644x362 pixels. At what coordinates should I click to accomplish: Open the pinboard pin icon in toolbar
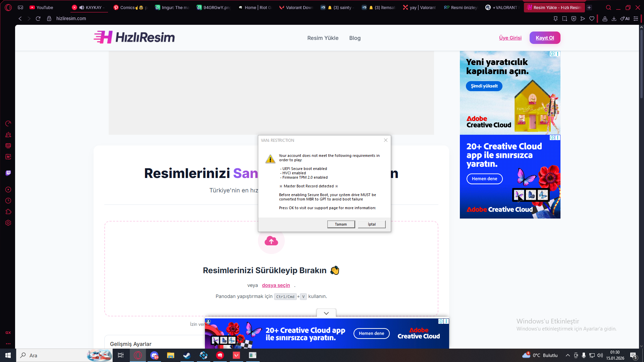(555, 19)
